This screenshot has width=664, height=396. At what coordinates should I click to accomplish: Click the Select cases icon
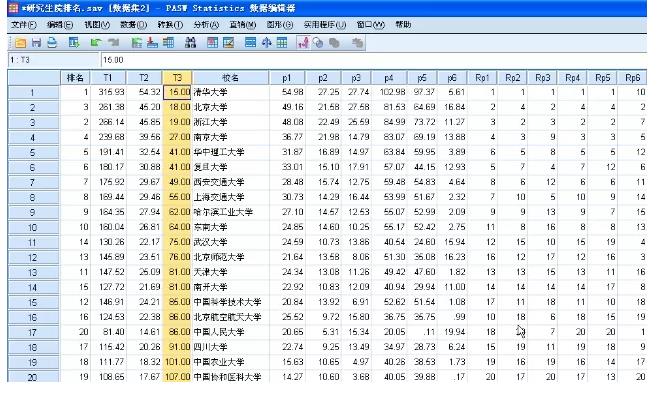[x=282, y=43]
